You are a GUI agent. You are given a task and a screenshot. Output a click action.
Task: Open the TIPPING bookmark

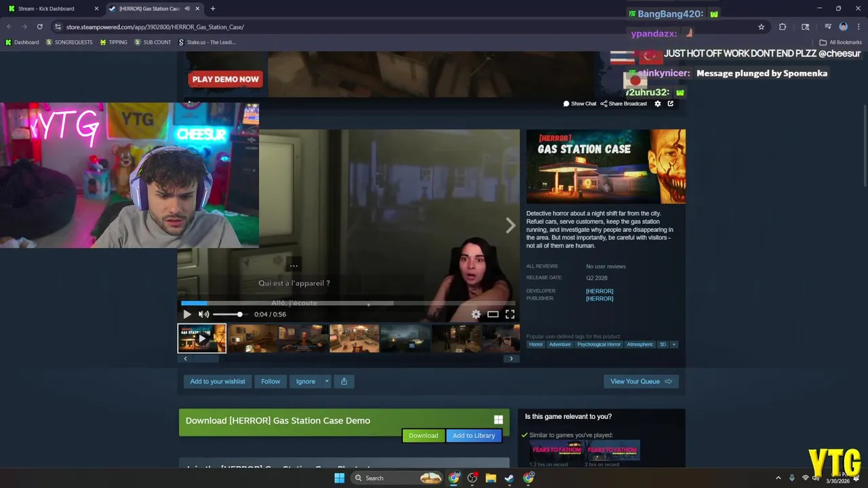(113, 42)
